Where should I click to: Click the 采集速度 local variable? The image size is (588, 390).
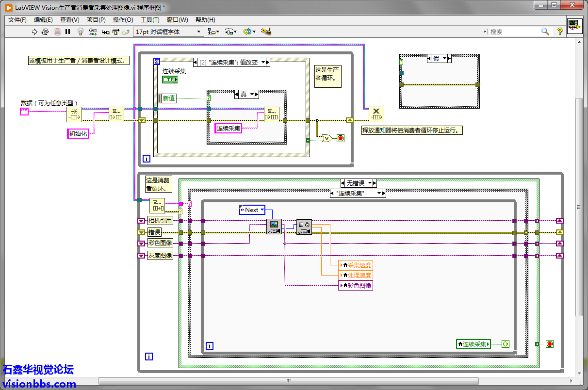[x=356, y=265]
